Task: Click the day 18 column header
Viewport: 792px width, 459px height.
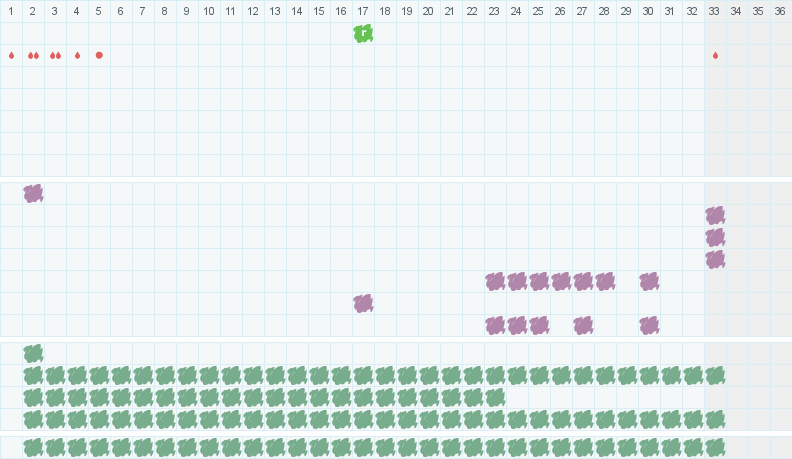Action: tap(385, 11)
